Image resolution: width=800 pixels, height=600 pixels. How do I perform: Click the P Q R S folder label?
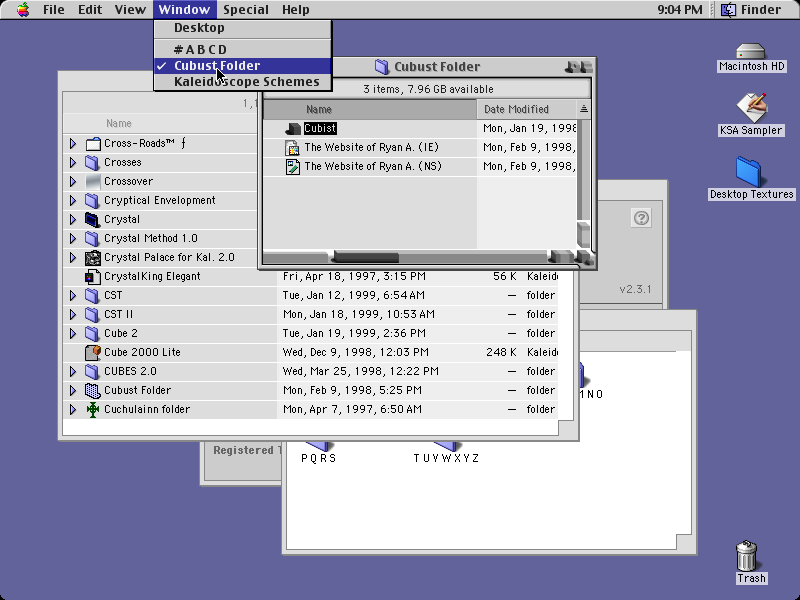(x=318, y=458)
